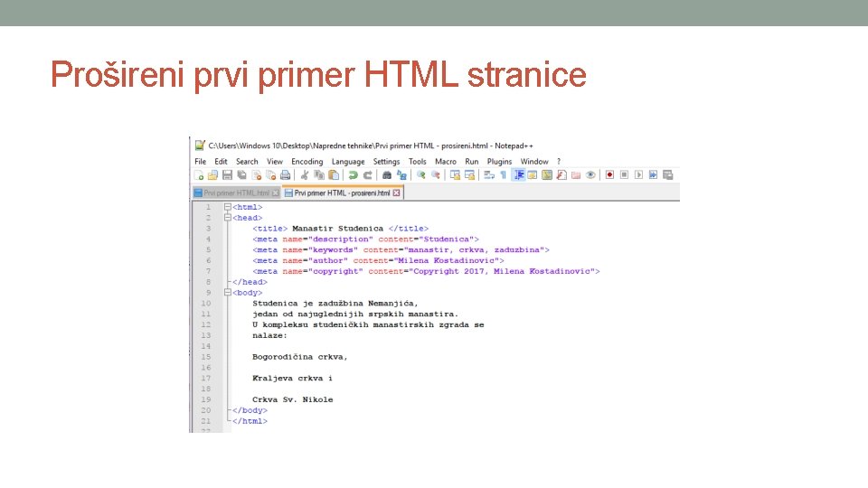
Task: Open the View menu
Action: 275,162
